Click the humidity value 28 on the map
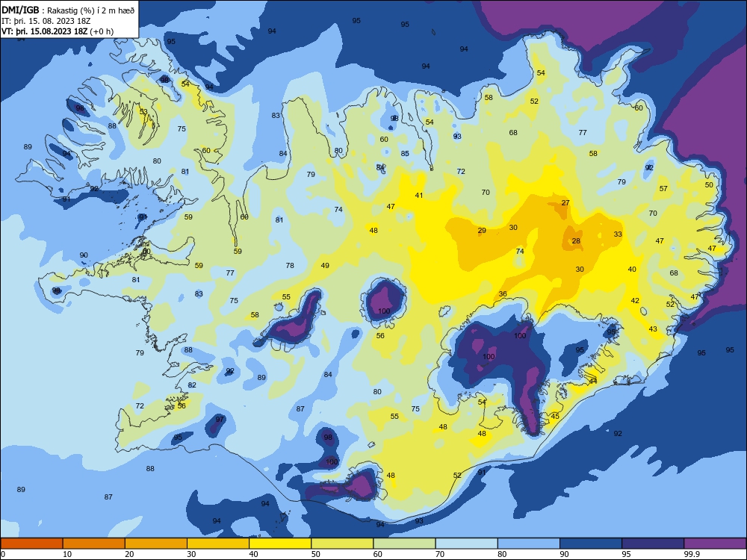Viewport: 747px width, 560px height. pyautogui.click(x=576, y=241)
